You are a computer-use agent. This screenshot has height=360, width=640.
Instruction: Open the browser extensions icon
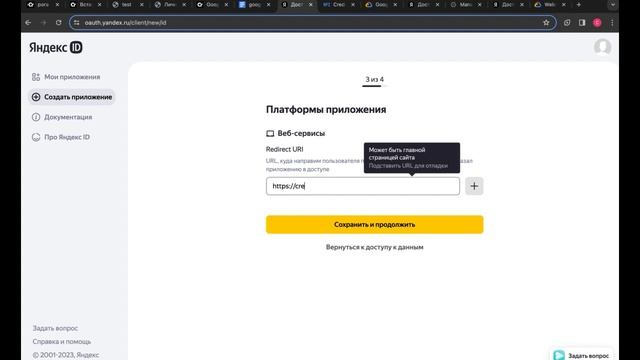[x=567, y=23]
